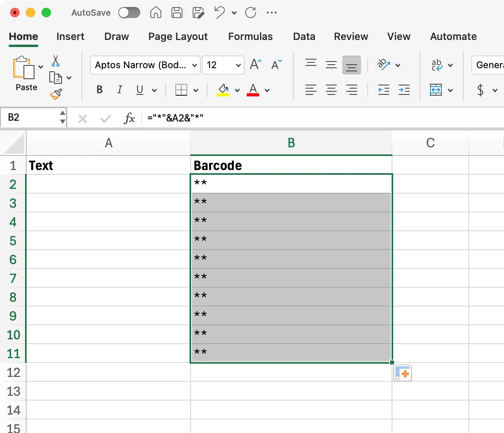
Task: Toggle AutoSave off
Action: point(129,13)
